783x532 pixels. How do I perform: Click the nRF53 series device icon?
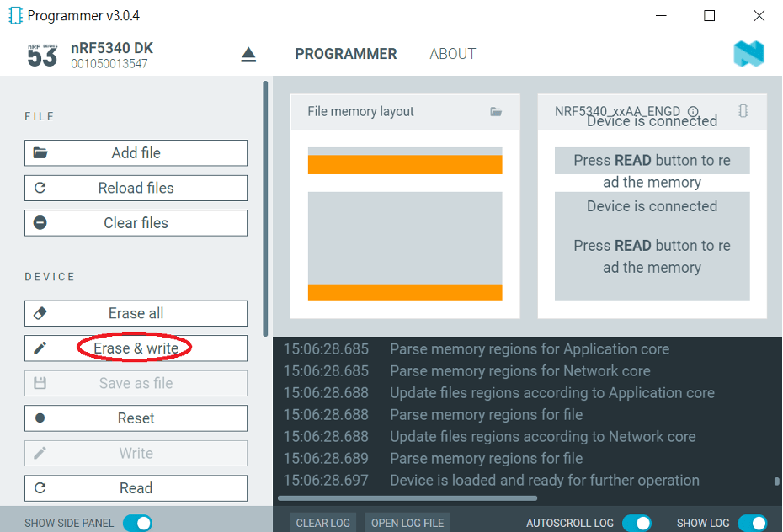42,55
